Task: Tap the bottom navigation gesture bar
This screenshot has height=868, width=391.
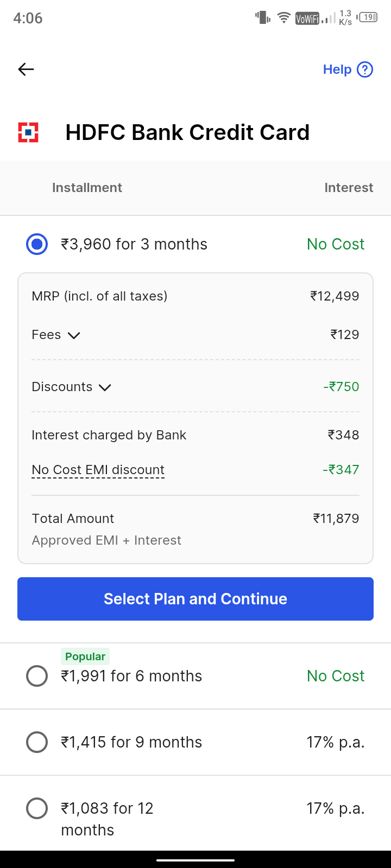Action: pyautogui.click(x=195, y=860)
